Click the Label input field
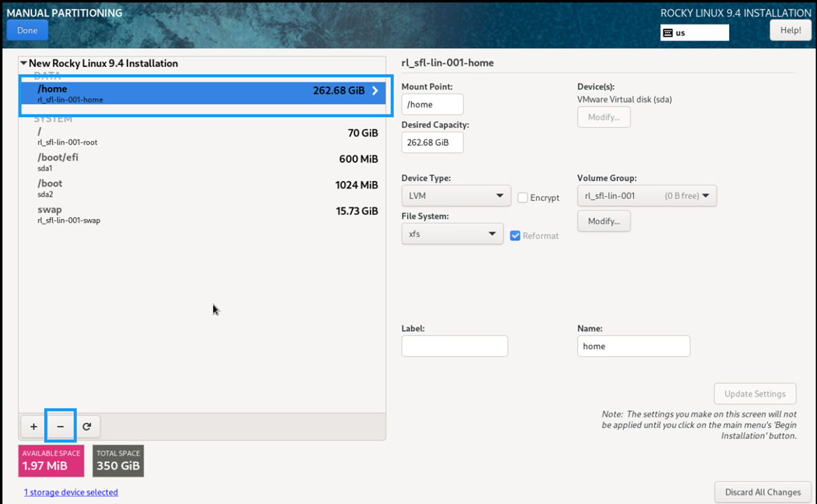The width and height of the screenshot is (817, 504). (x=455, y=346)
